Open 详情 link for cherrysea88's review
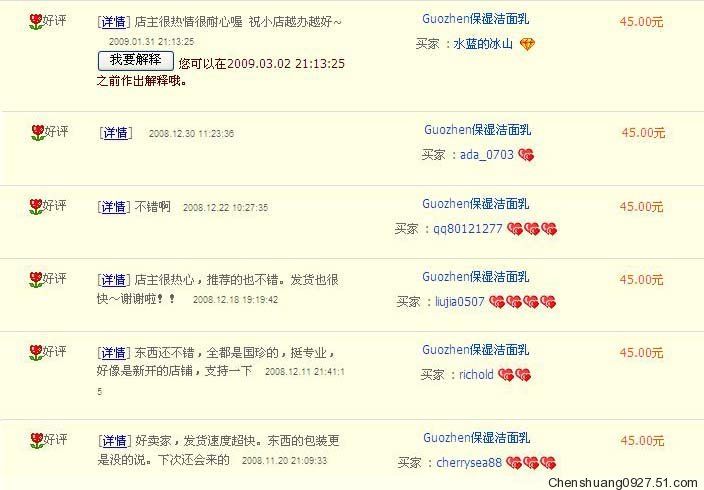Viewport: 704px width, 490px height. tap(114, 441)
